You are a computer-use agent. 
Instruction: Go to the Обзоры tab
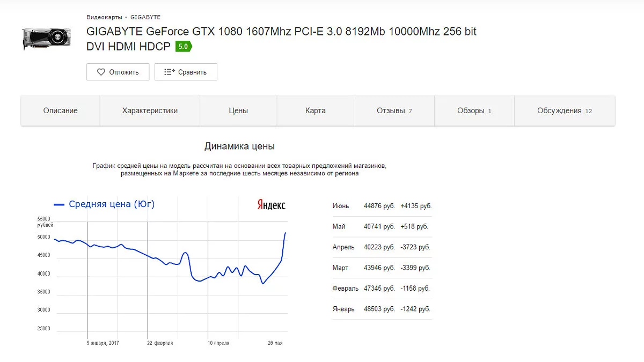point(474,110)
